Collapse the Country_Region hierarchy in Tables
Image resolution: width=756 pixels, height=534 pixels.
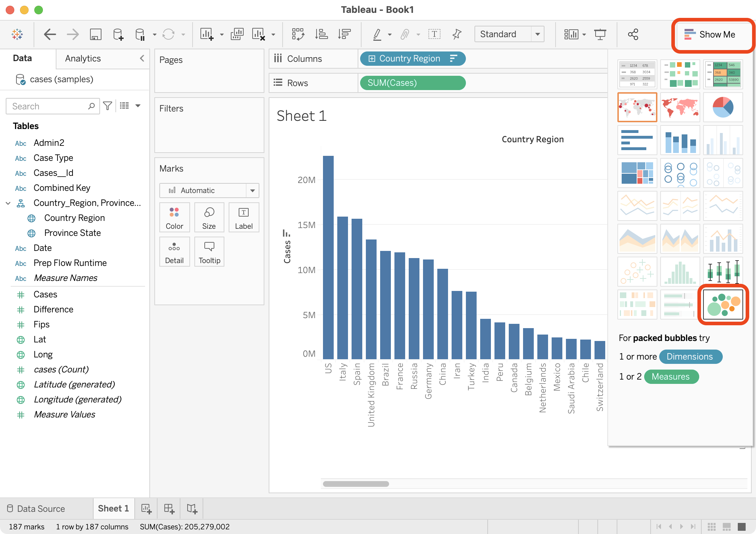8,203
